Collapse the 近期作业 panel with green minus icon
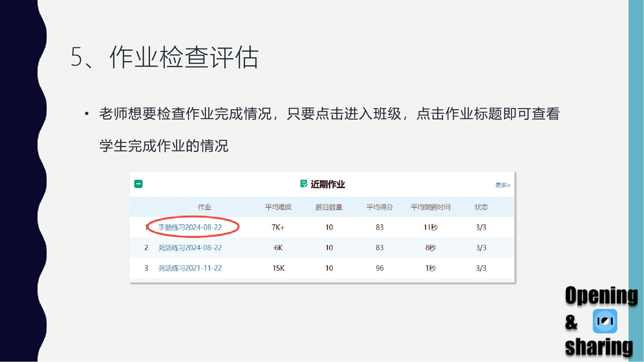Image resolution: width=644 pixels, height=362 pixels. (138, 184)
